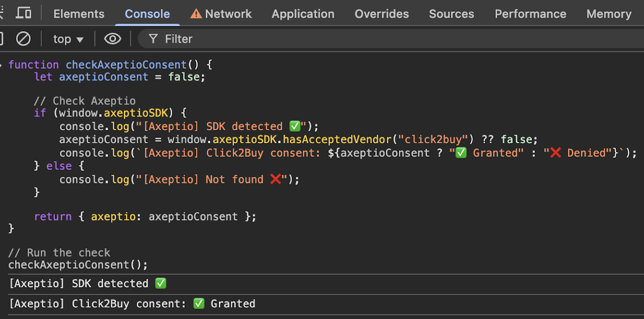Open the Network tab
Screen dimensions: 644x319
[221, 14]
